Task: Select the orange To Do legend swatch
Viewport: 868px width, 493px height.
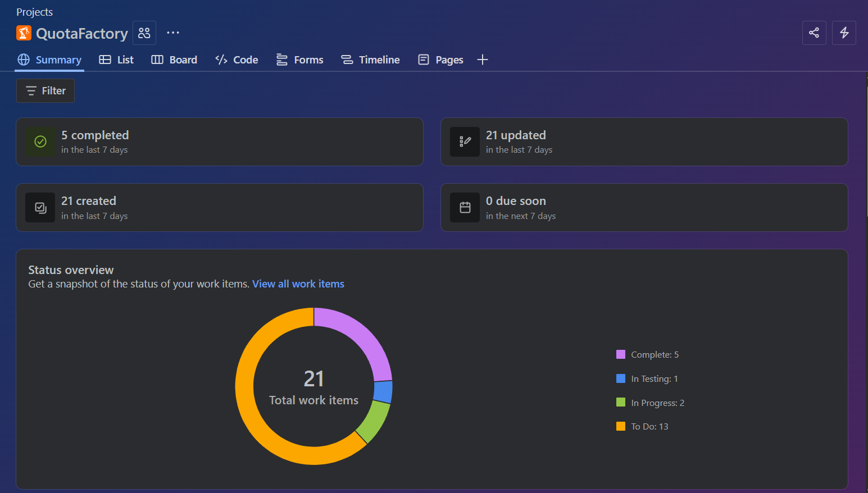Action: [621, 427]
